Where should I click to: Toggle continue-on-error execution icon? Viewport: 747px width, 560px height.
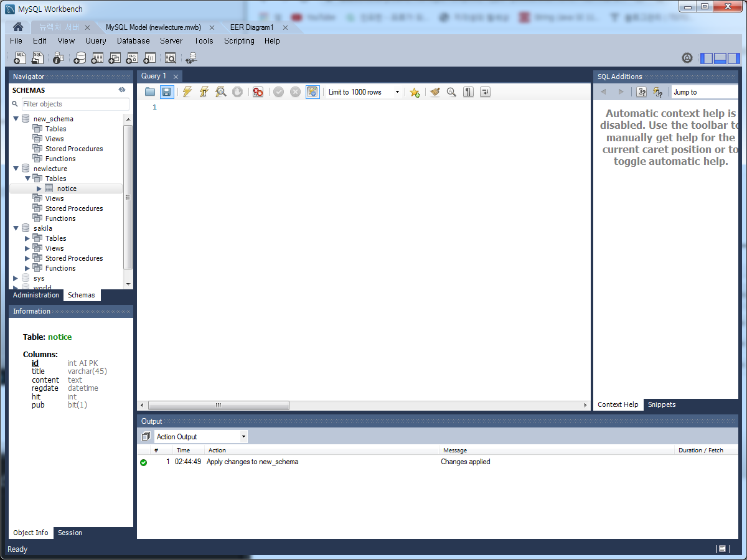258,92
